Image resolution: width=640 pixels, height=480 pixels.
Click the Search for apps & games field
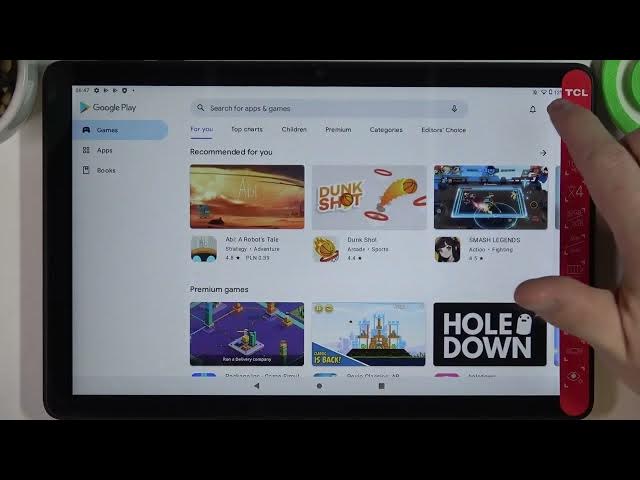[329, 109]
